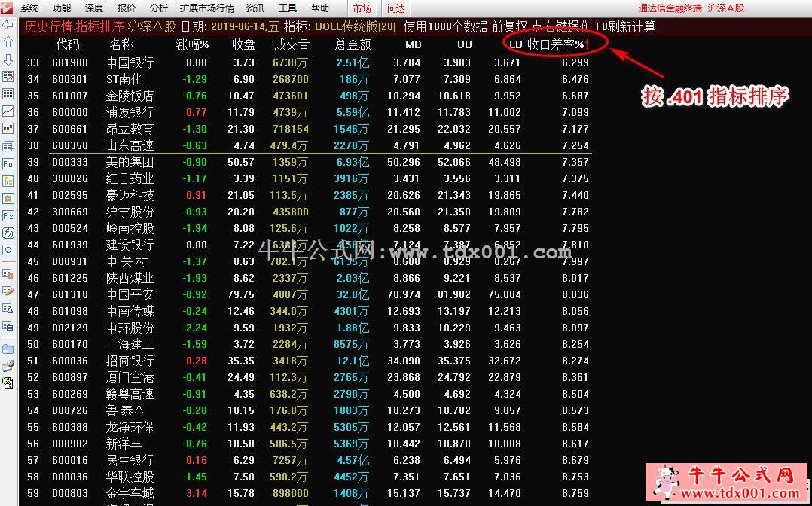Click the up arrow icon in sidebar
This screenshot has width=812, height=506.
pos(8,42)
